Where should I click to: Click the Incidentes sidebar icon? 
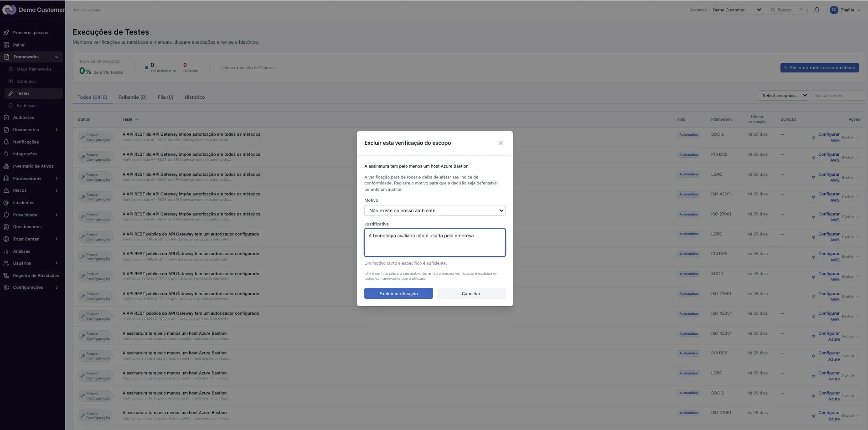[6, 203]
